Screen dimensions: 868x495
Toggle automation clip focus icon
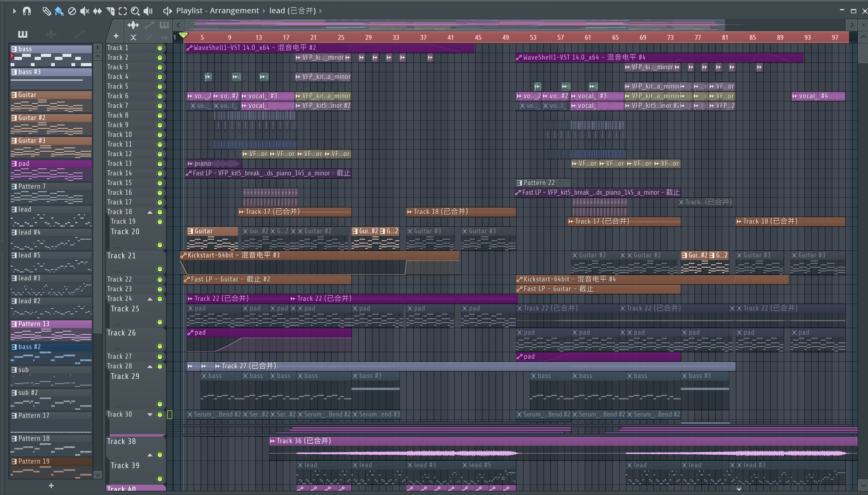pos(149,25)
